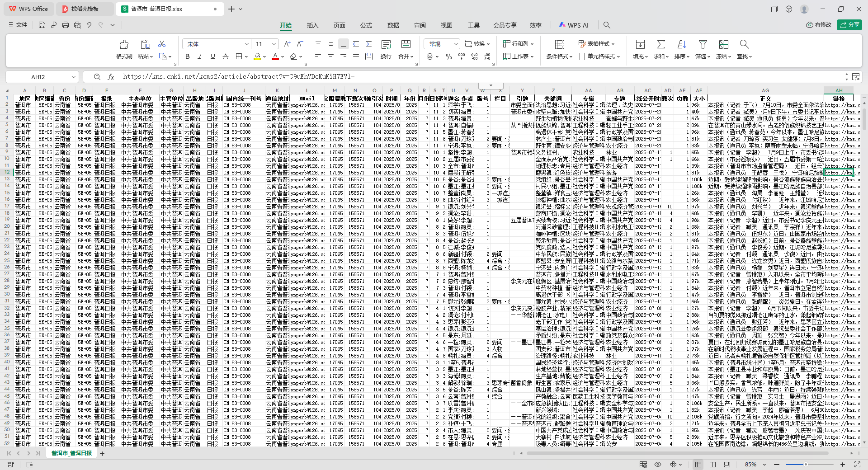
Task: Expand the Name Box AH12 dropdown
Action: tap(73, 77)
